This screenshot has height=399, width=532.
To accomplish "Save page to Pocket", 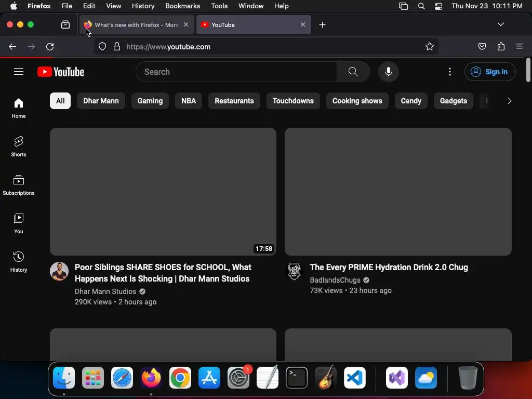I will click(482, 46).
